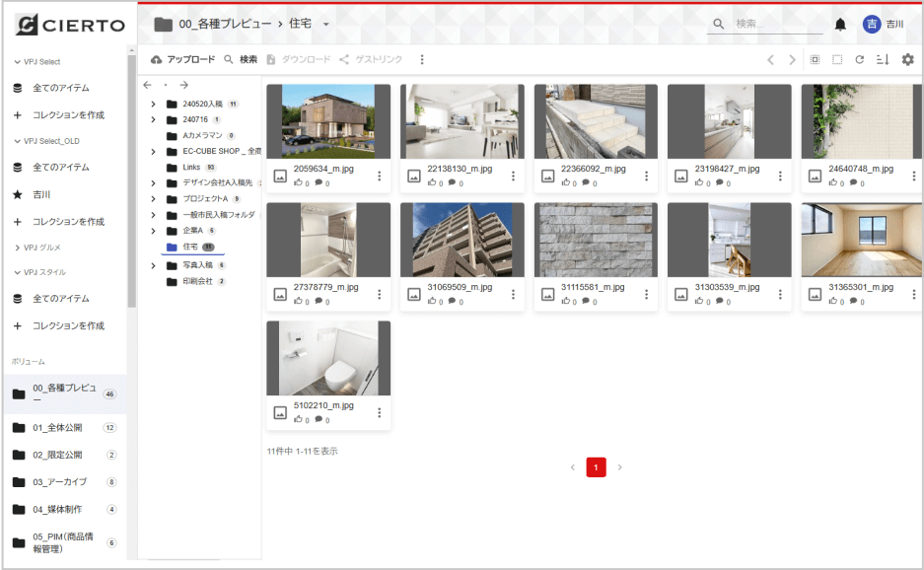The width and height of the screenshot is (924, 570).
Task: Switch to the 全てのアイテム item under VPJ Select
Action: [x=61, y=87]
